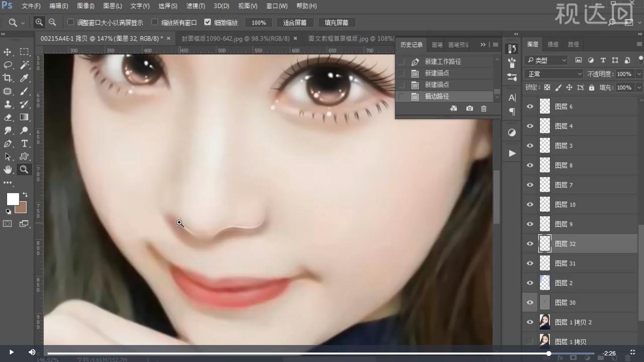Image resolution: width=644 pixels, height=362 pixels.
Task: Expand hidden History panel tabs chevron
Action: 483,44
